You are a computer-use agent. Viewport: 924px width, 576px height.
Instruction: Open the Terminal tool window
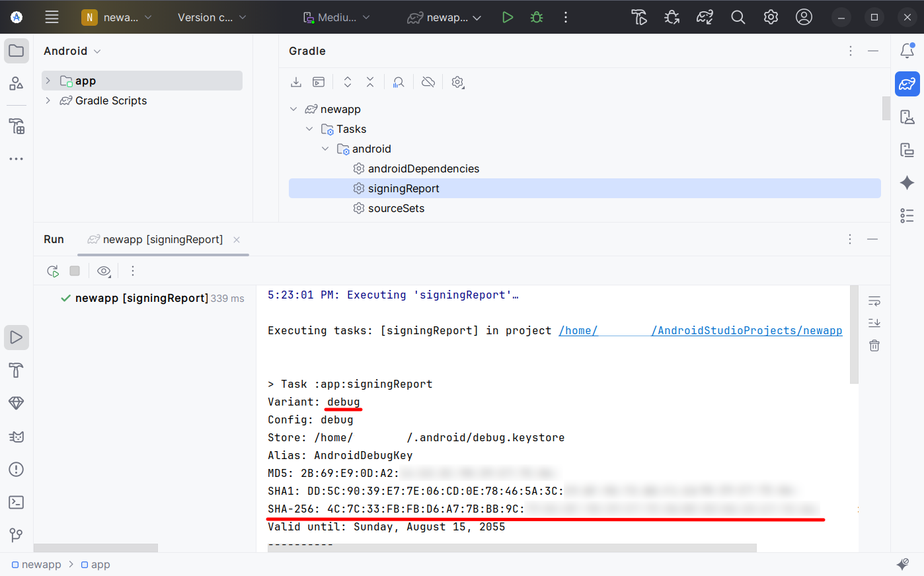[x=17, y=503]
